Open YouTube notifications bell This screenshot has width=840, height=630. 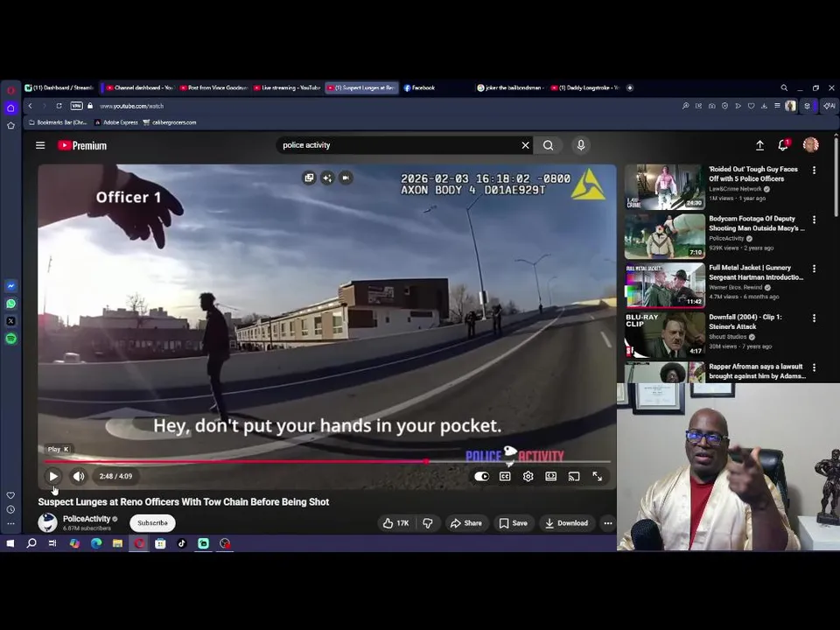(783, 145)
